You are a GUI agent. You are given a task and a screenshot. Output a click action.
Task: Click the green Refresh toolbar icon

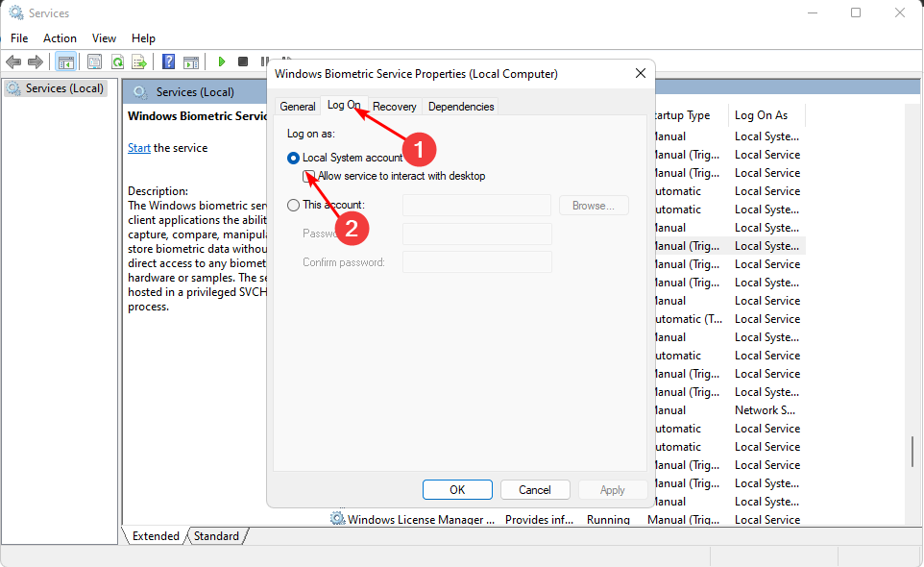pyautogui.click(x=117, y=62)
